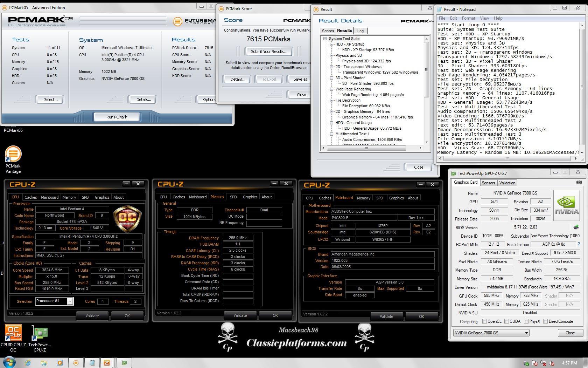This screenshot has height=368, width=588.
Task: Collapse the 2D - Transparent Windows node
Action: (332, 67)
